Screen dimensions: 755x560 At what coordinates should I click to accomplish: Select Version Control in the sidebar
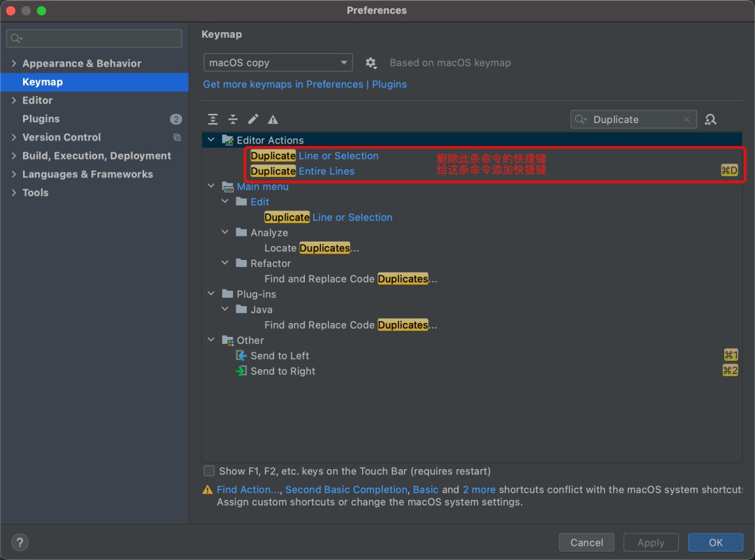click(62, 138)
